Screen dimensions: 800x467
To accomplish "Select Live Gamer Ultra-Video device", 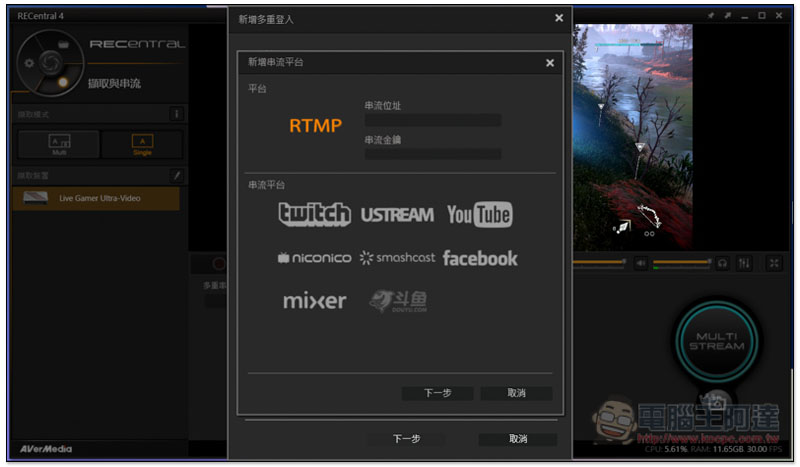I will 96,198.
